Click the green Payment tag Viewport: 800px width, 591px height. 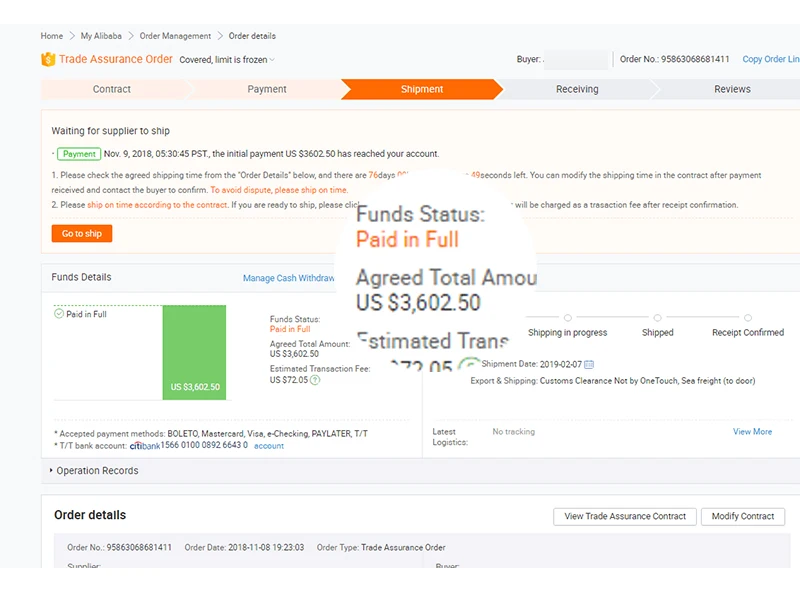(x=79, y=154)
